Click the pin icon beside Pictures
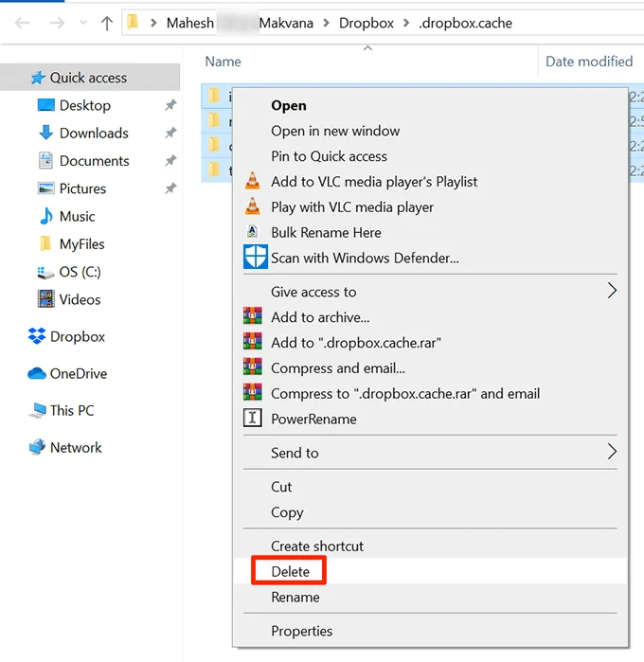The image size is (644, 662). 170,188
